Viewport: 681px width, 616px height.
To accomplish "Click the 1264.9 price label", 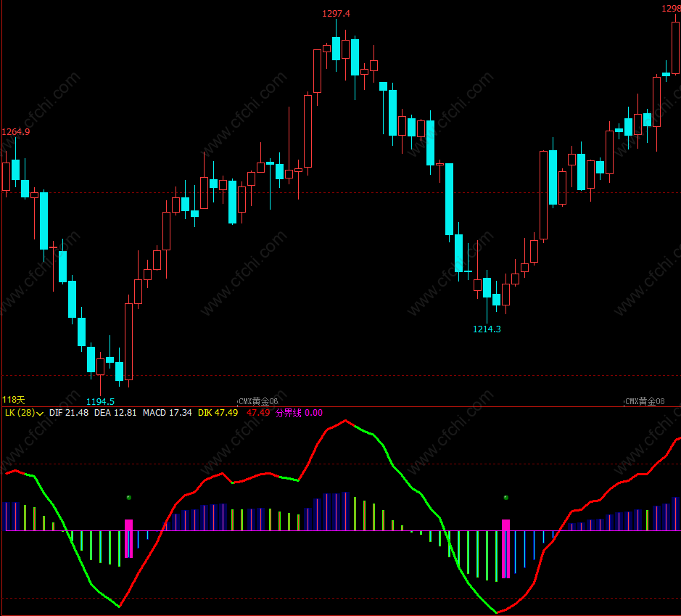I will pyautogui.click(x=16, y=131).
